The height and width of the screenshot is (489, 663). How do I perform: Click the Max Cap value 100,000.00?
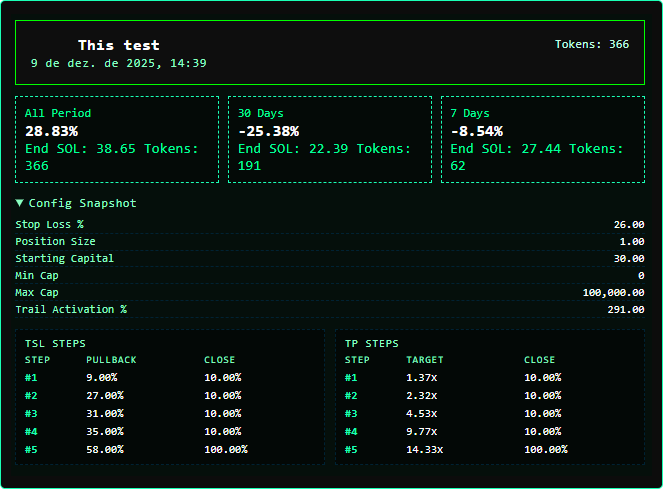click(614, 292)
